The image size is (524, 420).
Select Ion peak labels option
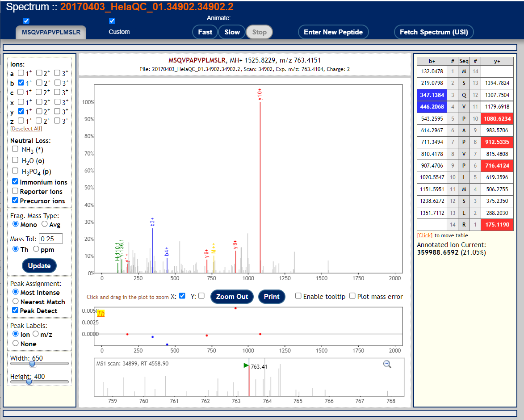[15, 334]
